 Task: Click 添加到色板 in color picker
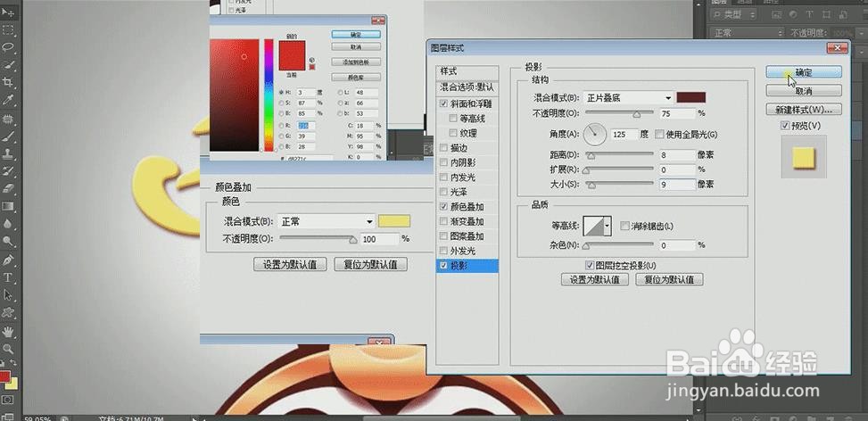[x=356, y=62]
